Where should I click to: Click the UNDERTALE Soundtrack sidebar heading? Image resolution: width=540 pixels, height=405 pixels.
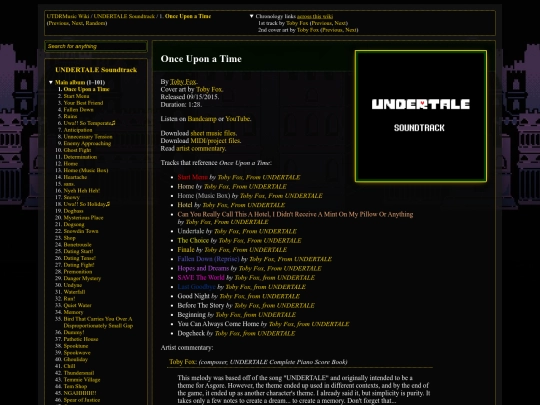click(96, 70)
